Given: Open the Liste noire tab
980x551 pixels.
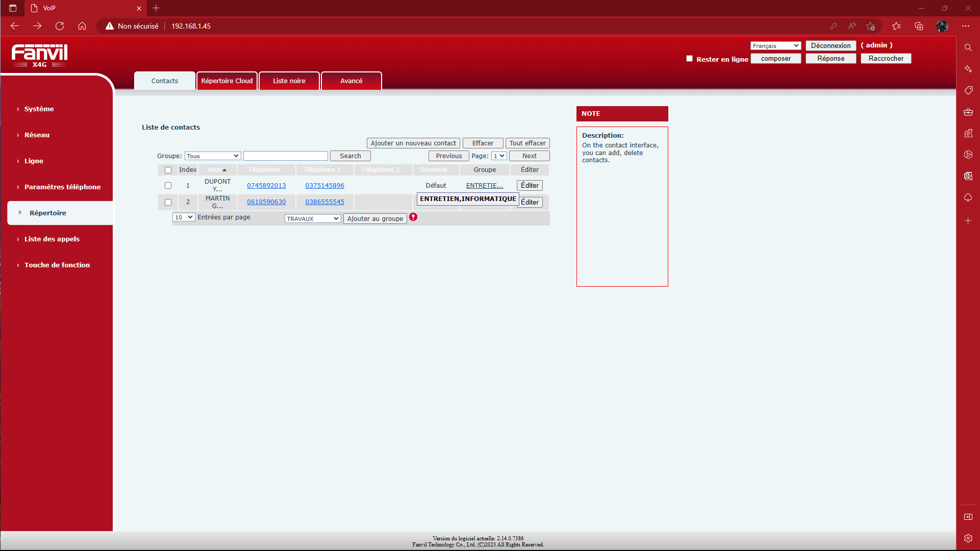Looking at the screenshot, I should point(289,81).
